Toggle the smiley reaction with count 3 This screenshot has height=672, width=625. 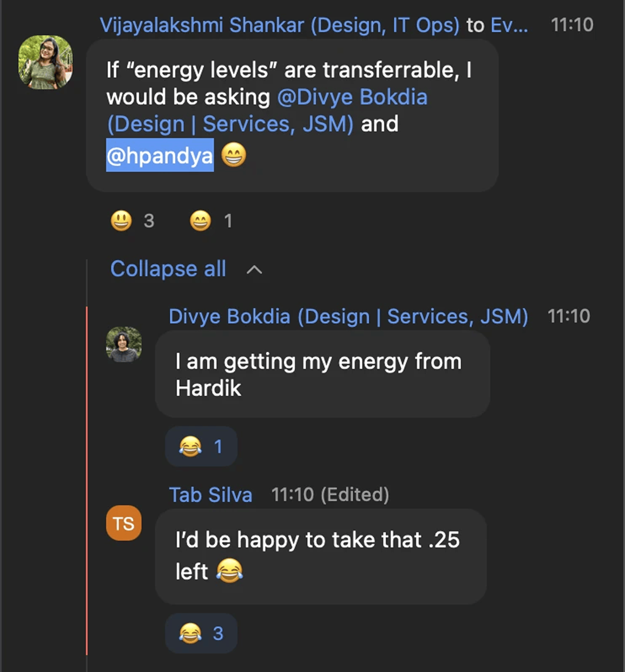tap(132, 221)
